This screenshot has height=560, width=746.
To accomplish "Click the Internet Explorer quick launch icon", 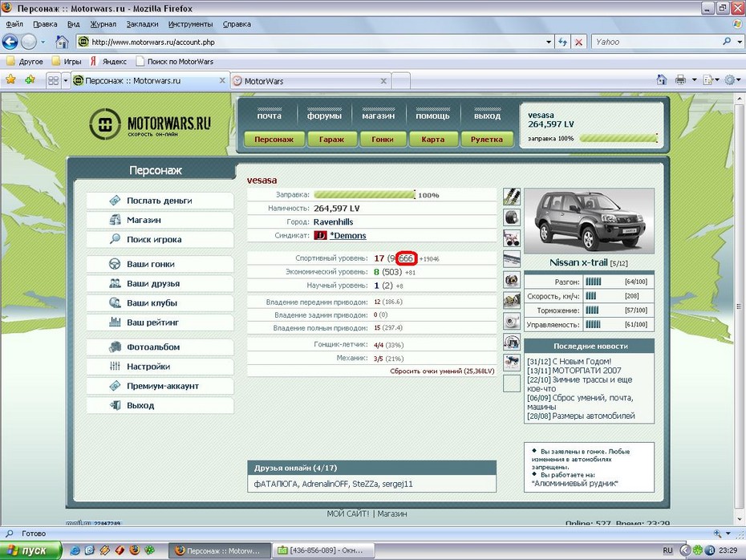I will coord(75,550).
